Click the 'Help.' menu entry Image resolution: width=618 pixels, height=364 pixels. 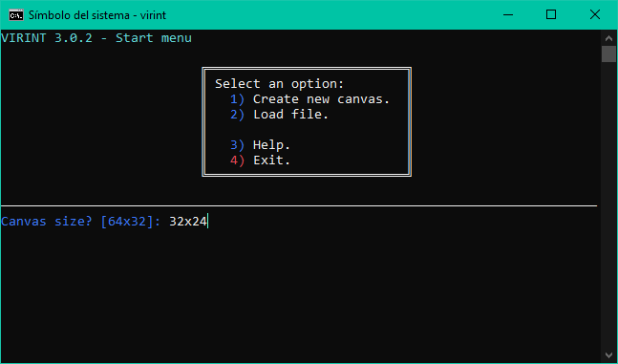pyautogui.click(x=271, y=145)
